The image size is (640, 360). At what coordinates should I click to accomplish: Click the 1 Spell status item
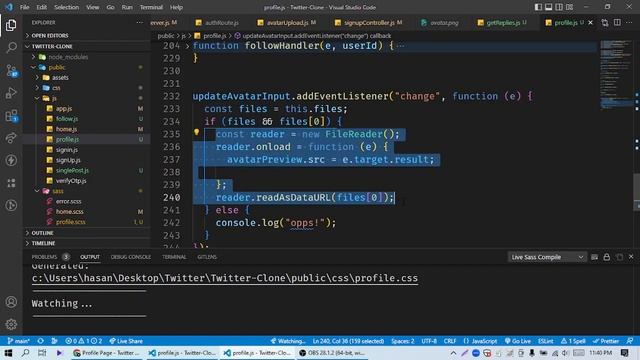coord(573,341)
